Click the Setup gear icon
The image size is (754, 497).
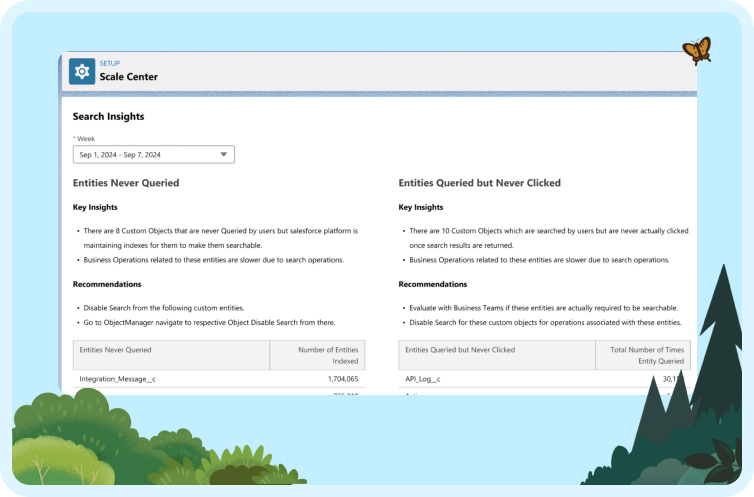pyautogui.click(x=82, y=72)
